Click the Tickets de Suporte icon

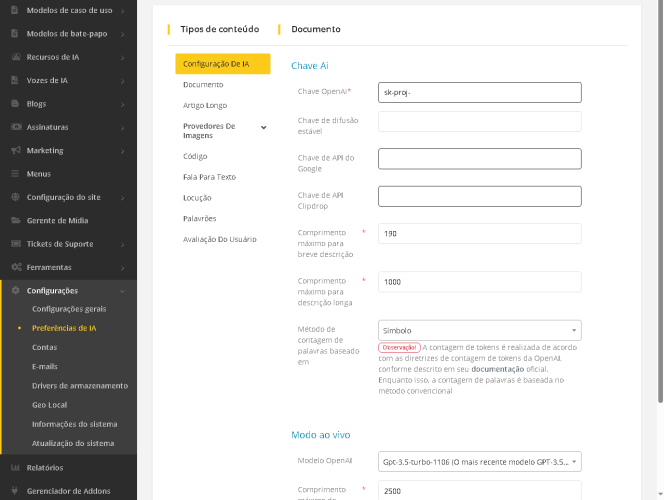pos(16,244)
